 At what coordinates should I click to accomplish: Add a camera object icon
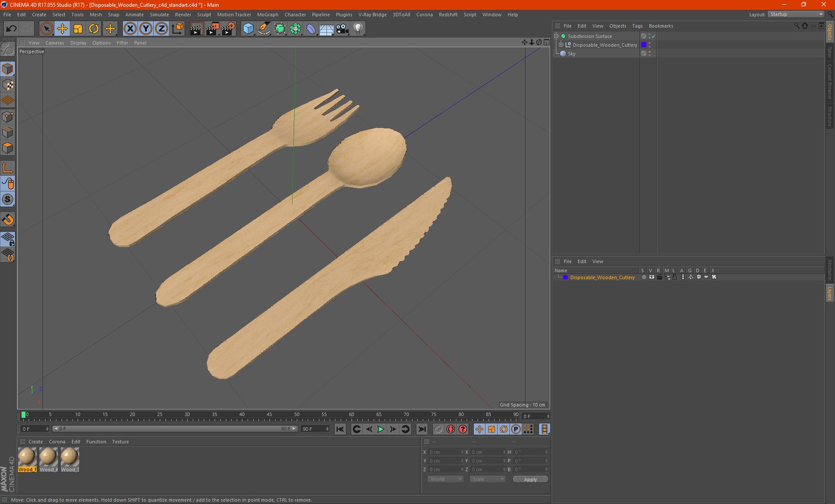[342, 29]
